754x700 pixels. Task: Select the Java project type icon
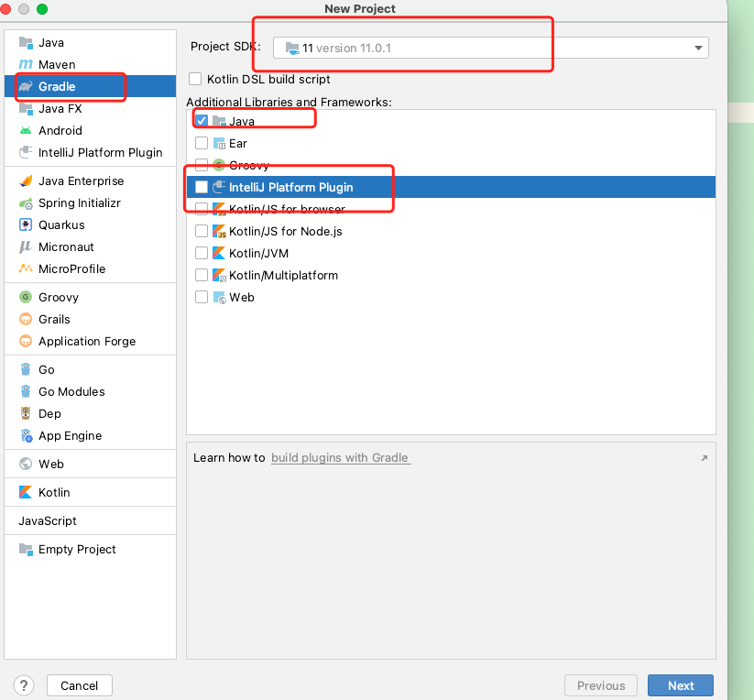[x=26, y=42]
